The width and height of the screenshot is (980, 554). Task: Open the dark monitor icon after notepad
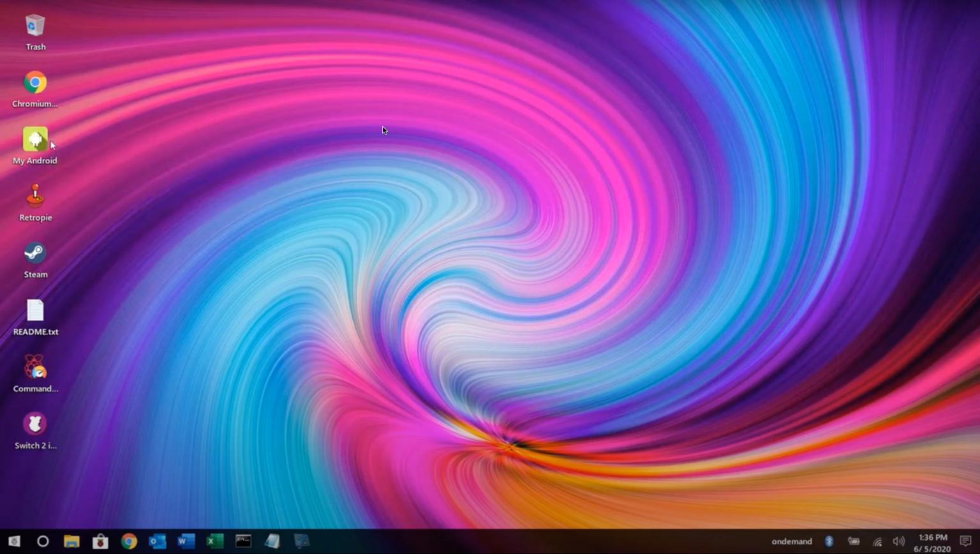pos(301,541)
